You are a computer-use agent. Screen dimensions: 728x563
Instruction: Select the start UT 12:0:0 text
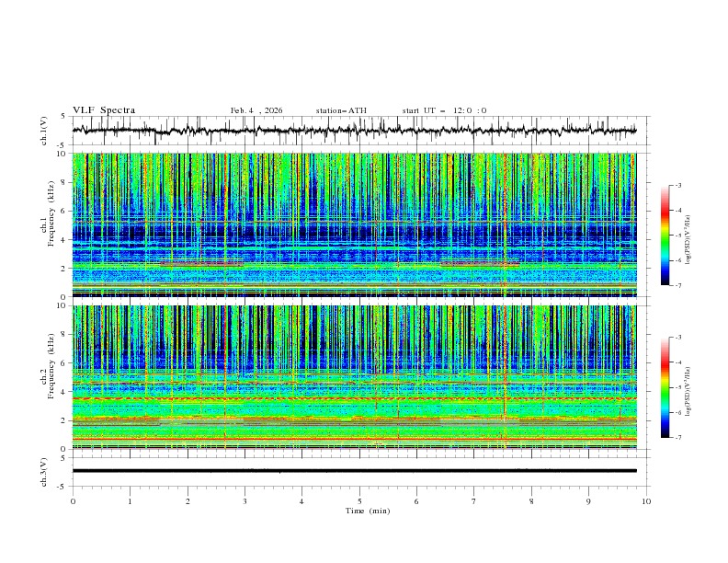444,110
